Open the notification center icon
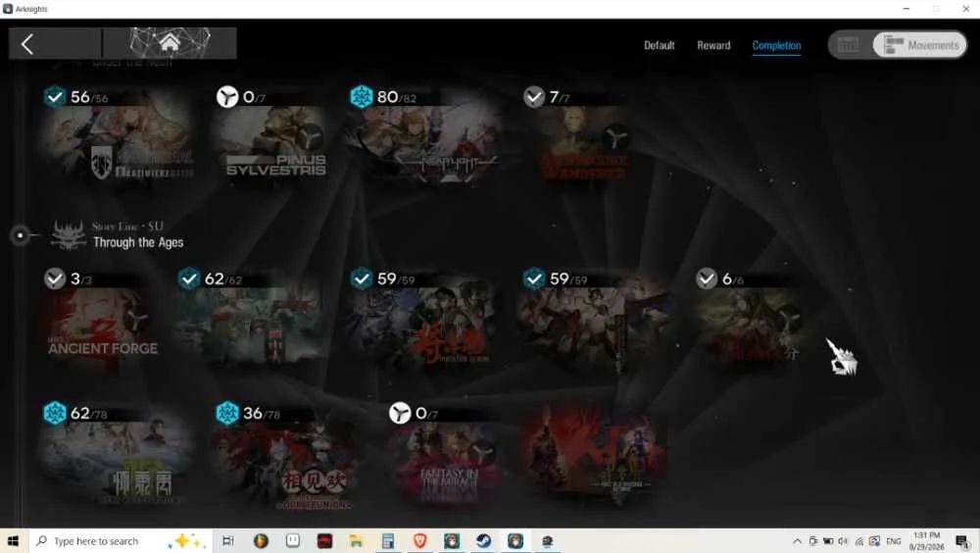 click(962, 541)
